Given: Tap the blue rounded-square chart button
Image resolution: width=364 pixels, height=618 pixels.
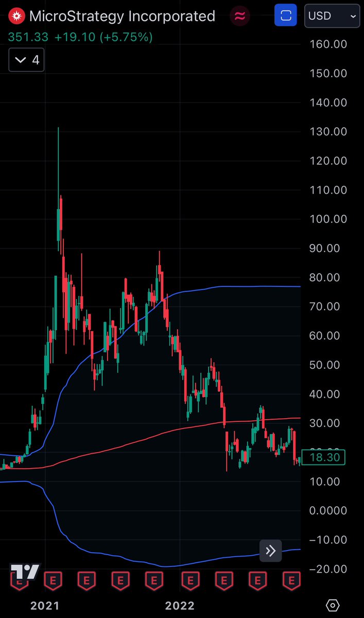Looking at the screenshot, I should point(287,16).
